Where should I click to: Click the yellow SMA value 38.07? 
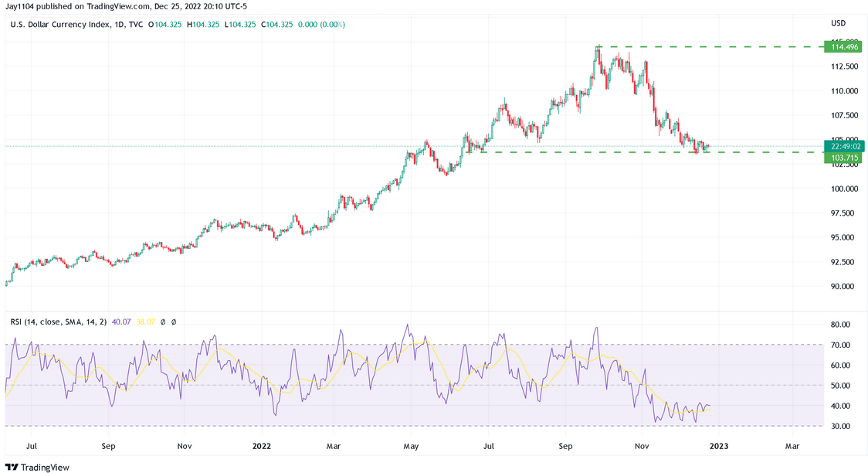(x=145, y=322)
